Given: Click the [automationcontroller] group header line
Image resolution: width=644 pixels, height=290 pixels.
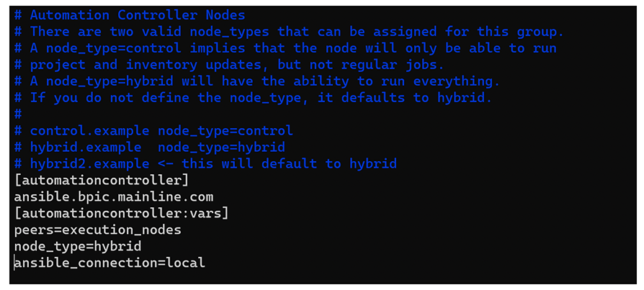Looking at the screenshot, I should [102, 181].
